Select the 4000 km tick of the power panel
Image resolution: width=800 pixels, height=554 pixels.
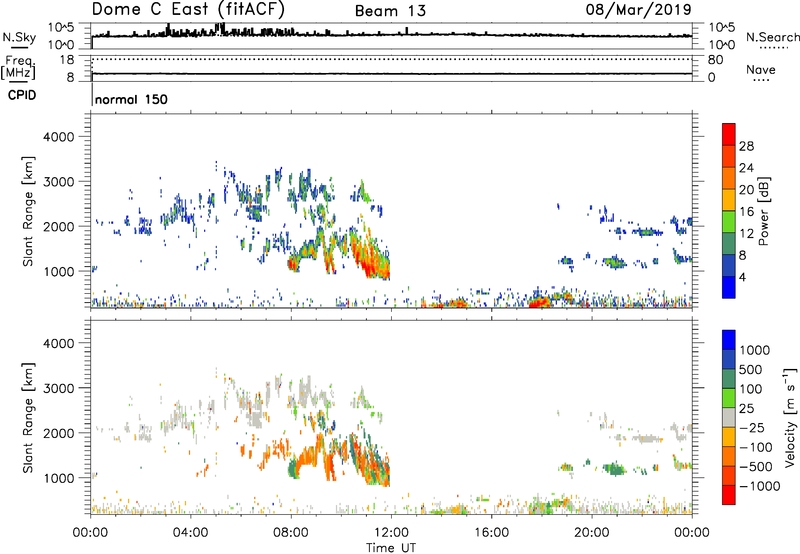[x=59, y=137]
